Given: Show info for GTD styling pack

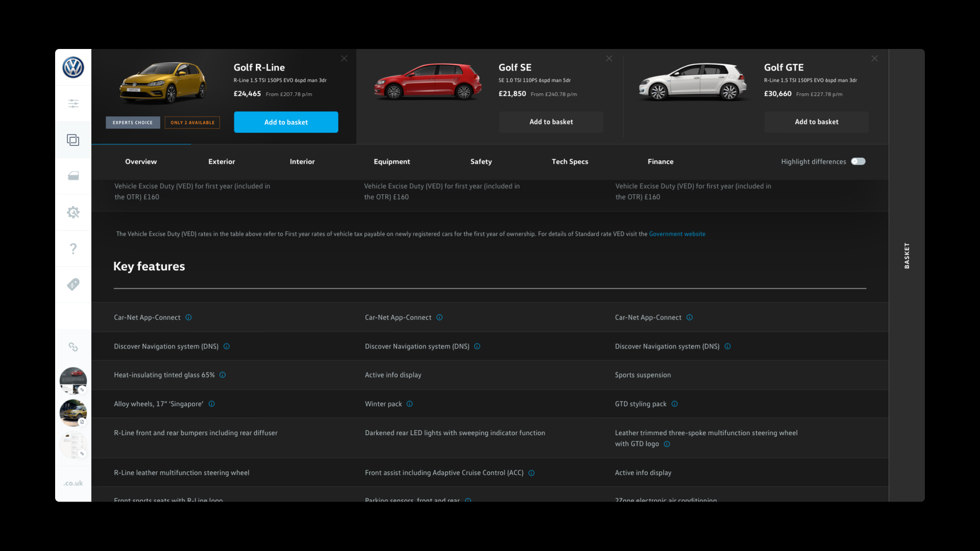Looking at the screenshot, I should coord(675,404).
